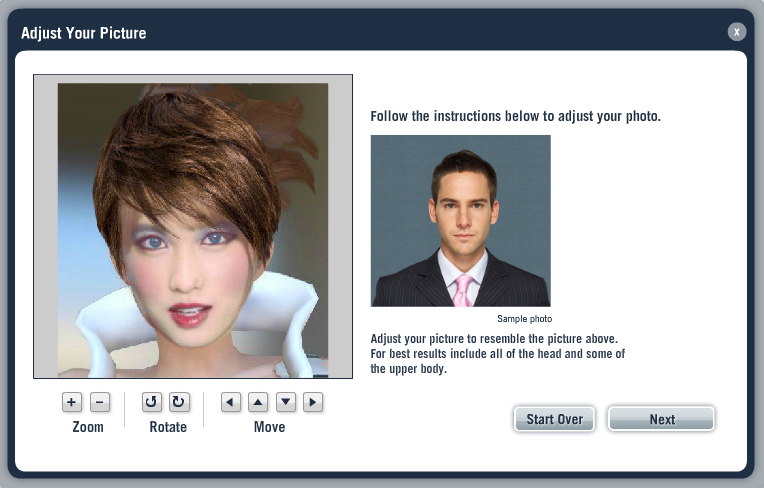Click the 'Adjust Your Picture' title
Viewport: 764px width, 488px height.
(83, 33)
